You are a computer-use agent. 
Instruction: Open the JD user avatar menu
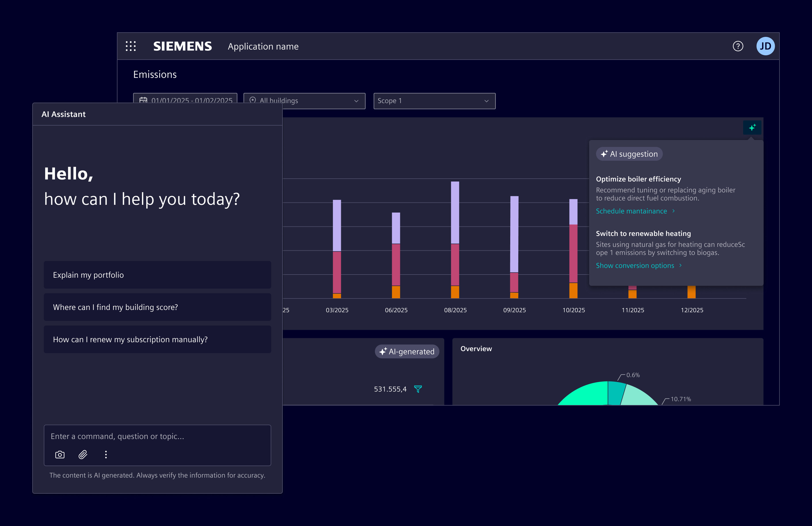[x=765, y=46]
